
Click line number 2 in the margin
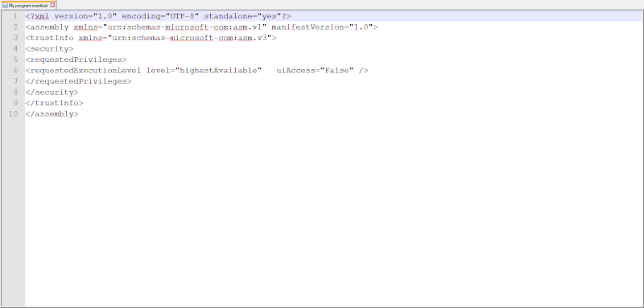point(15,27)
